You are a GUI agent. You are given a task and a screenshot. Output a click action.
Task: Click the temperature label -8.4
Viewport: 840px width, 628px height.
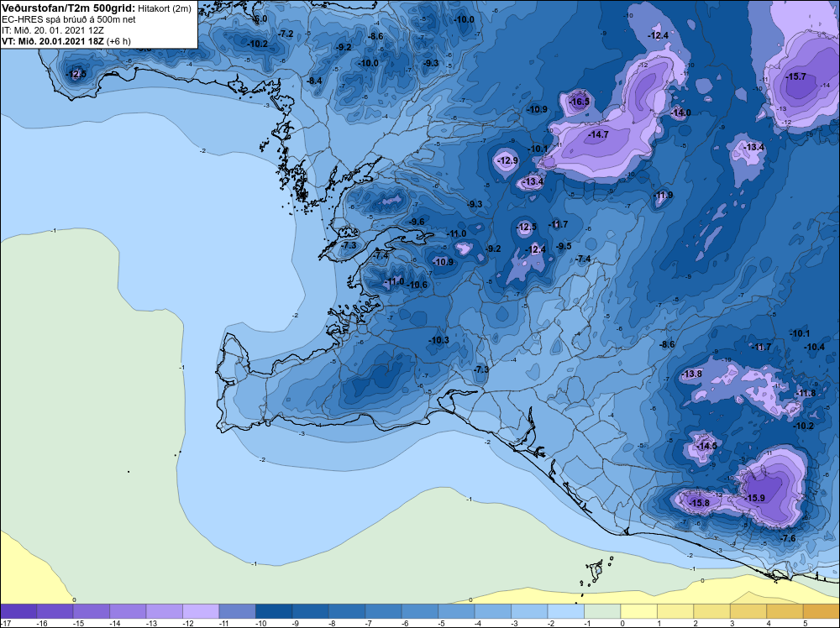click(x=314, y=81)
